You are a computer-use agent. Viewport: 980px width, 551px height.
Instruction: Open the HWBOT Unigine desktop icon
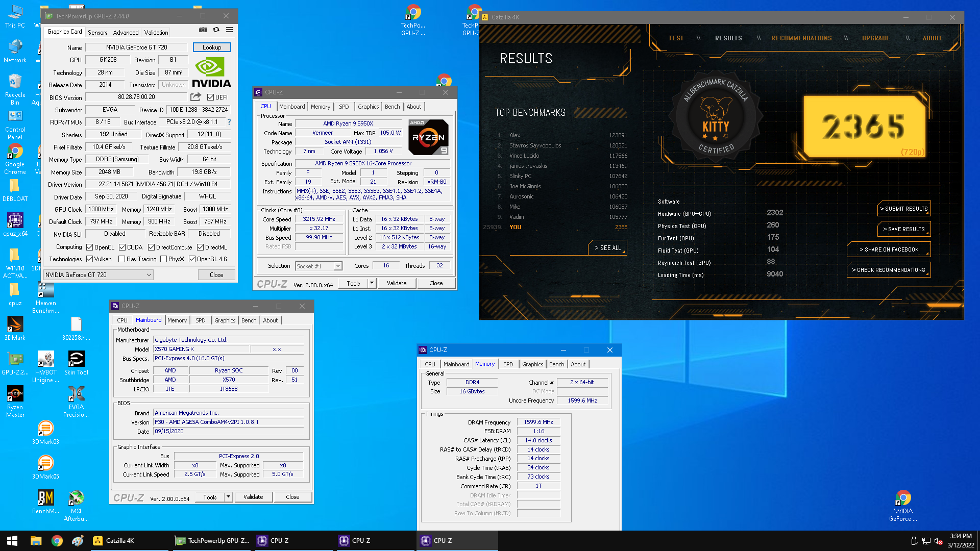click(x=45, y=367)
